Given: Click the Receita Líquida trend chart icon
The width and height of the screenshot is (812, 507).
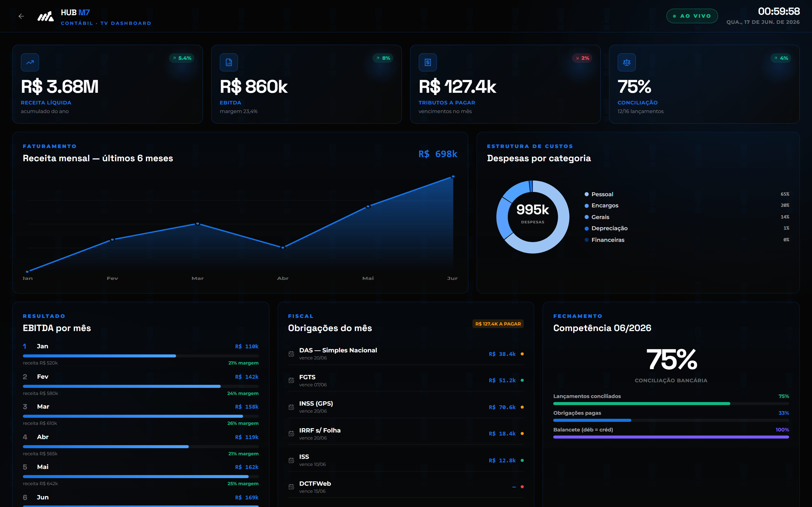Looking at the screenshot, I should tap(30, 62).
